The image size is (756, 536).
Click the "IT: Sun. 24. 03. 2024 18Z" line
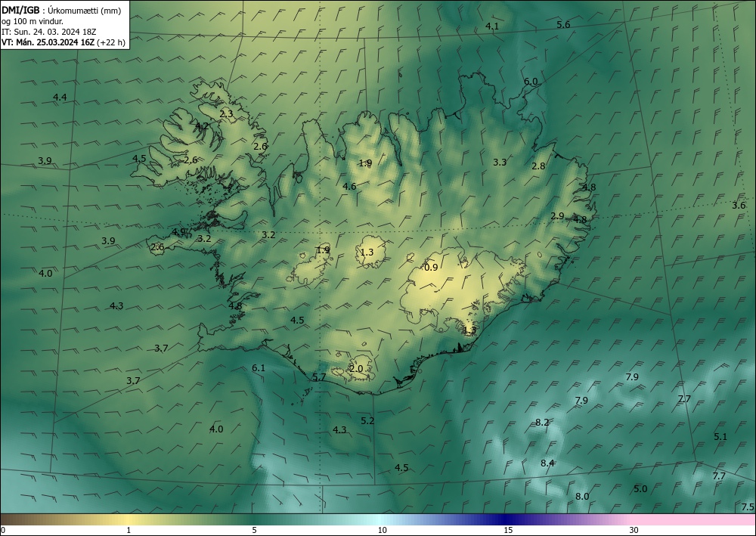[x=48, y=31]
